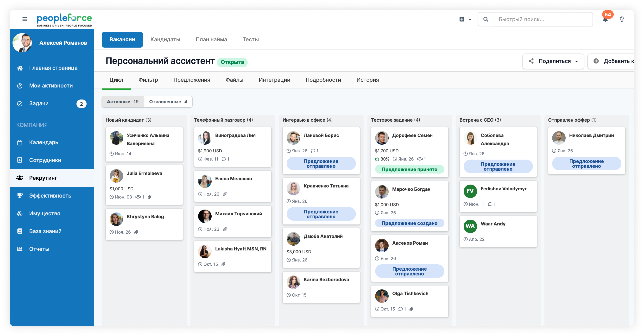Open the hamburger menu icon

coord(25,19)
